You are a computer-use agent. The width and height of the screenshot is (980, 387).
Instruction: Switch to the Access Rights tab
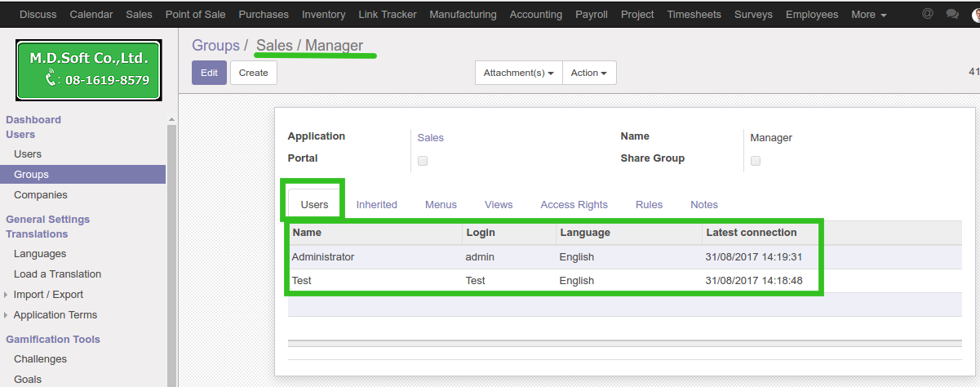point(574,205)
